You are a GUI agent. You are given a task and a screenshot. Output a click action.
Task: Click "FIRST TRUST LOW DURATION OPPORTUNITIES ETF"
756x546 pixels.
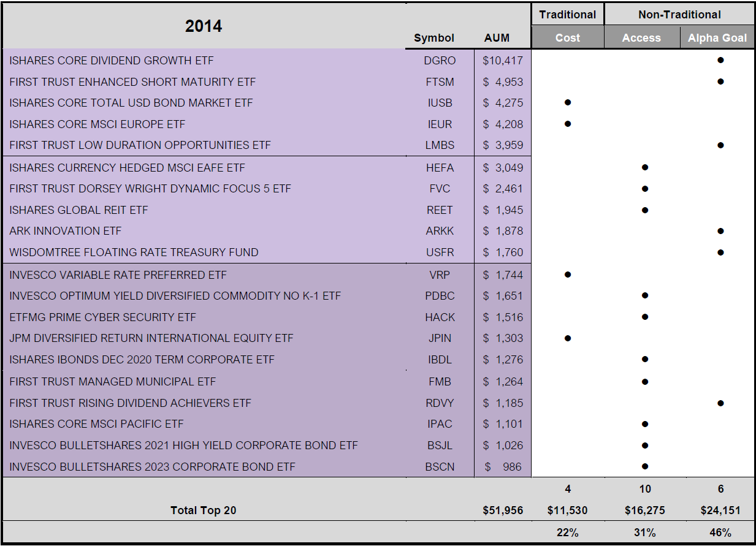tap(140, 145)
